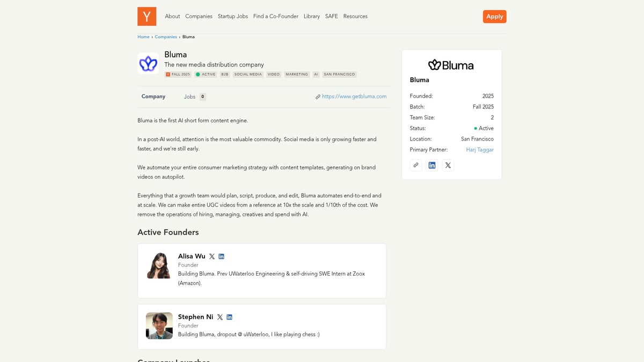Open the SAFE menu item
This screenshot has width=644, height=362.
[x=331, y=16]
